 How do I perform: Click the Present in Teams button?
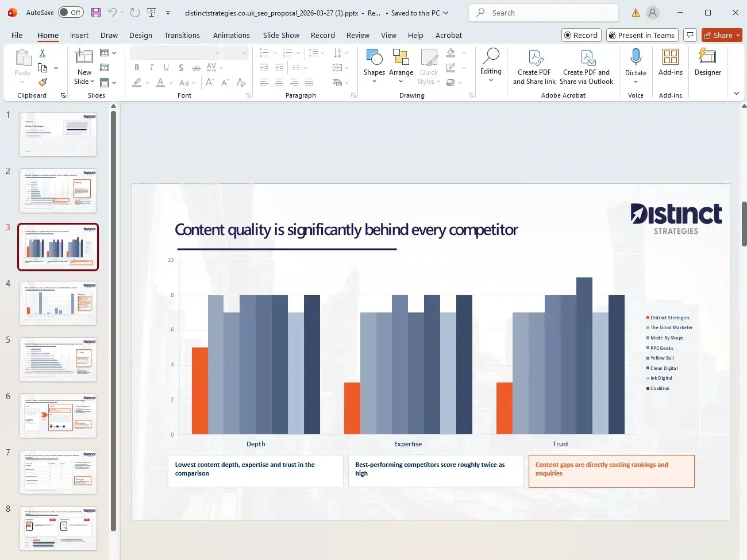[642, 35]
